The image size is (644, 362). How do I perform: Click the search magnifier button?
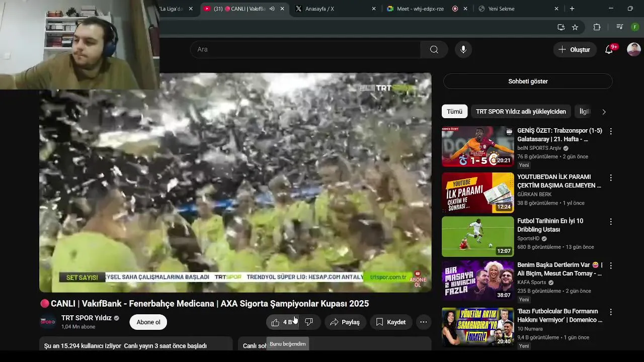[x=434, y=49]
